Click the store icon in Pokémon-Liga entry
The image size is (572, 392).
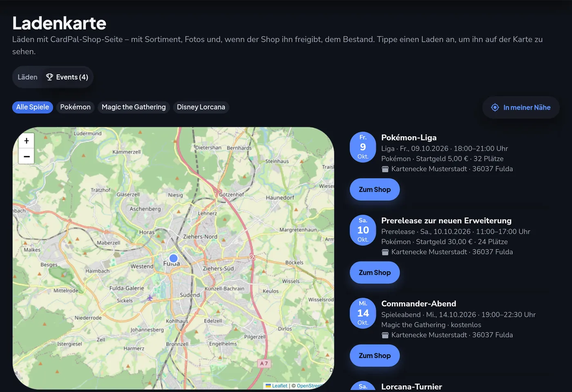click(385, 169)
